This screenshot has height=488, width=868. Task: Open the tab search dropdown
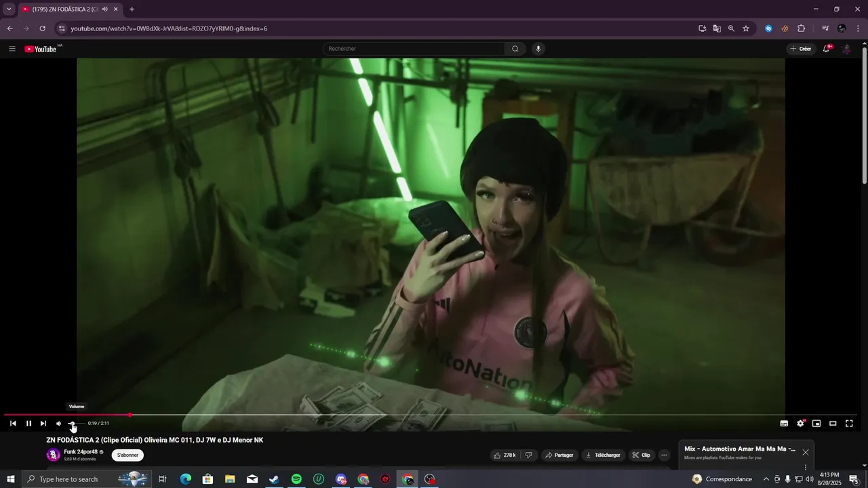click(9, 9)
